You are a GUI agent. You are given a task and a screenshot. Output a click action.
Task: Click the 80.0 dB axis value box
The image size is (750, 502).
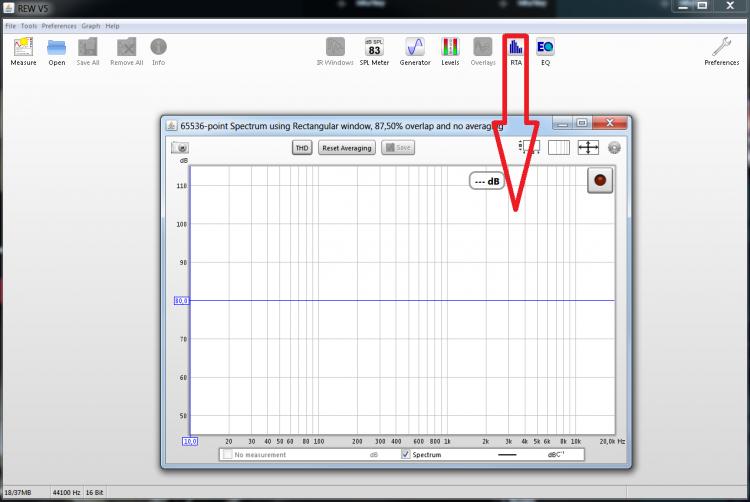181,301
